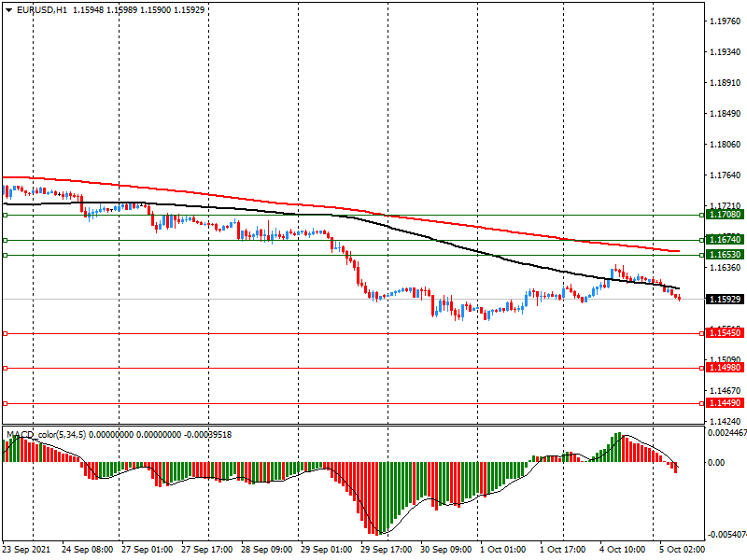Select the red 1.15450 level label
The height and width of the screenshot is (560, 747).
(x=725, y=333)
